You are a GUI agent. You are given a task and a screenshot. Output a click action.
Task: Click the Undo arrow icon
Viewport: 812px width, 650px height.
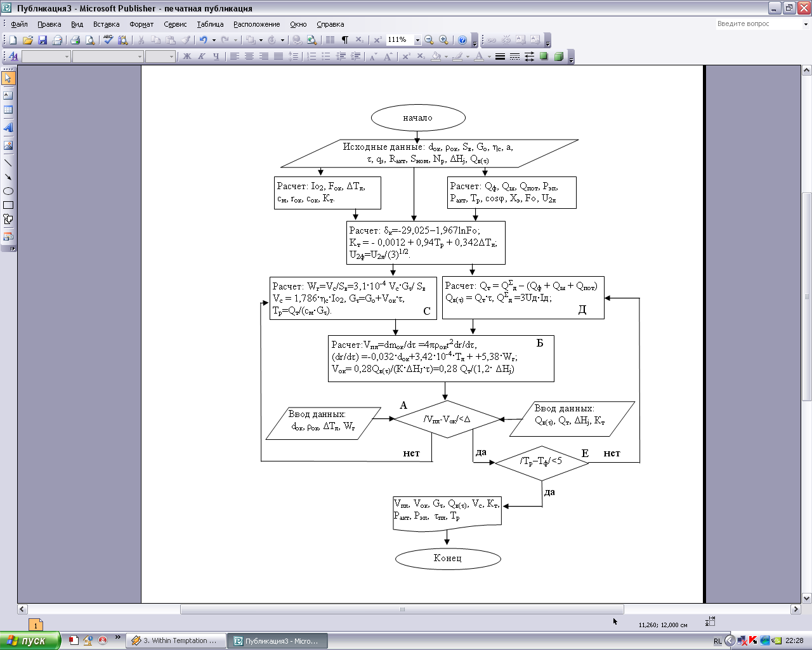coord(203,40)
